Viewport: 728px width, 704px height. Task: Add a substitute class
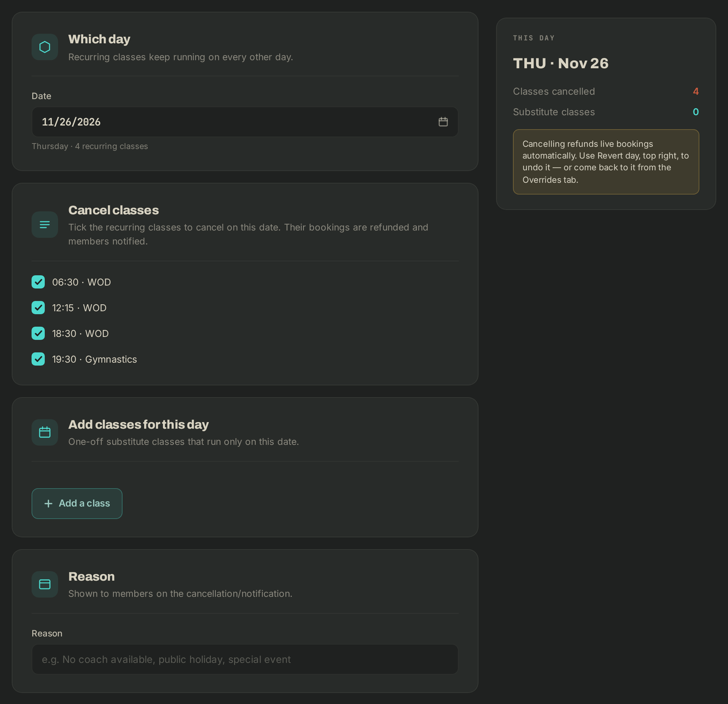(x=77, y=503)
